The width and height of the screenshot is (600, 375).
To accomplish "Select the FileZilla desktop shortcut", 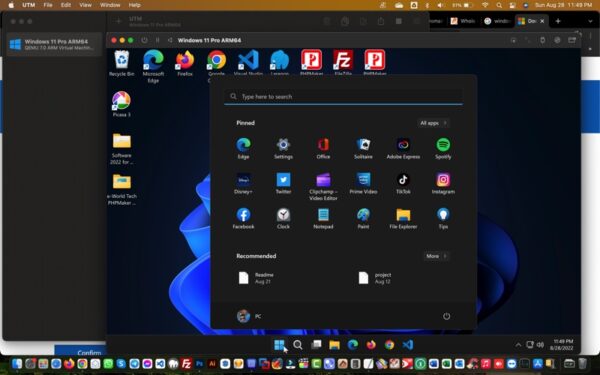I will [x=343, y=62].
